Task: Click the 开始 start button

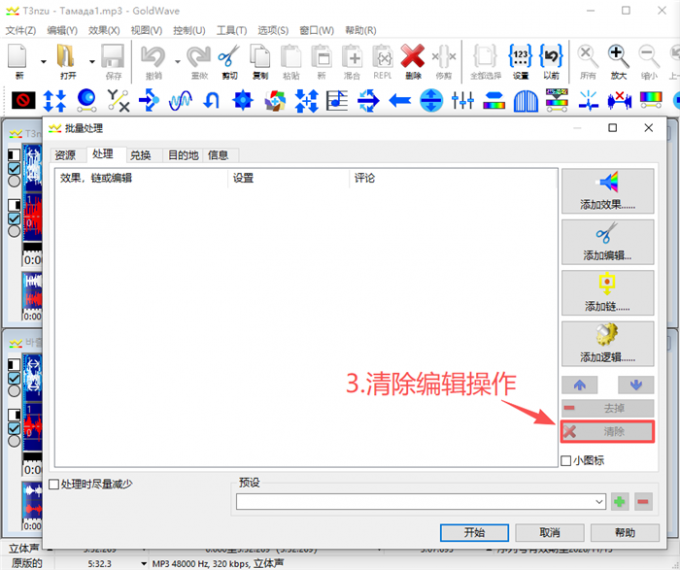Action: [x=474, y=533]
